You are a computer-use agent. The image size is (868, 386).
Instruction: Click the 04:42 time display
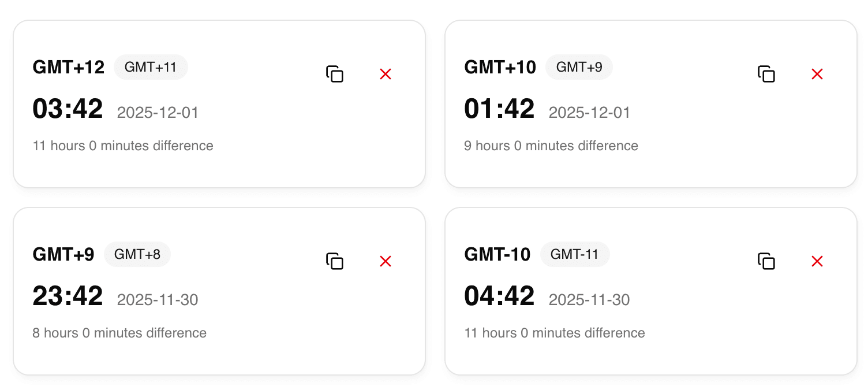[x=500, y=296]
